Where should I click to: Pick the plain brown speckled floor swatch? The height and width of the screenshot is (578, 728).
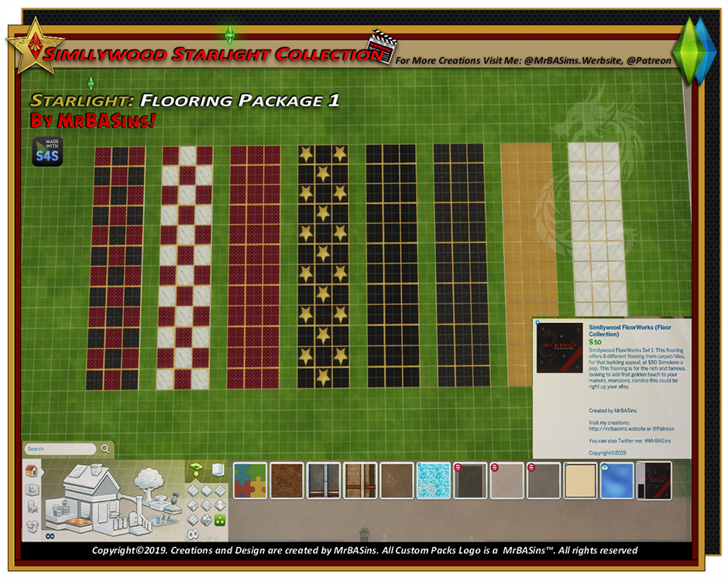(x=397, y=480)
